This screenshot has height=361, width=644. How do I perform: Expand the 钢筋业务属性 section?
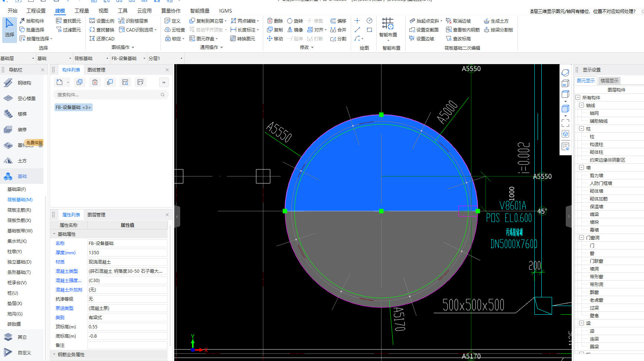coord(54,354)
